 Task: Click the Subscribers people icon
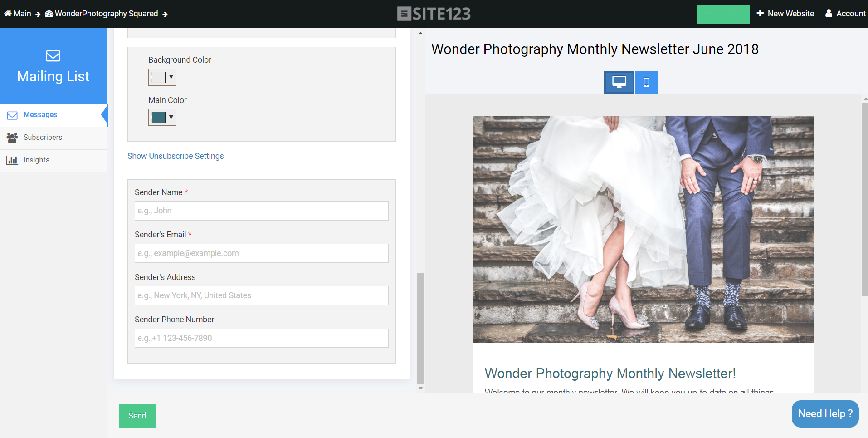[x=12, y=138]
